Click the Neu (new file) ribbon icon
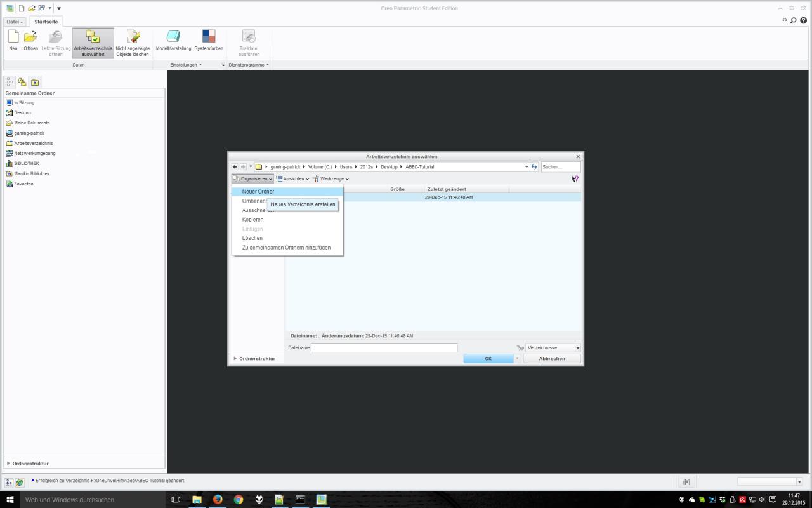The height and width of the screenshot is (508, 812). click(13, 39)
